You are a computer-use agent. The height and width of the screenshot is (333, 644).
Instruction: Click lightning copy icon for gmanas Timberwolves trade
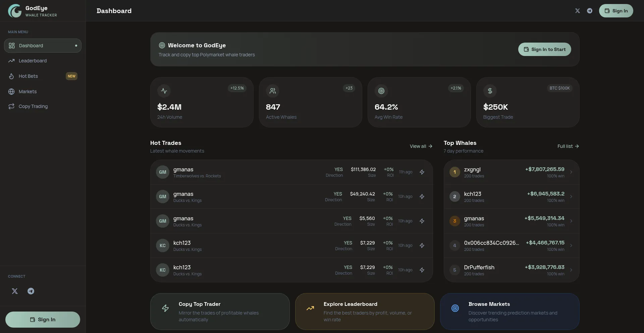coord(422,172)
